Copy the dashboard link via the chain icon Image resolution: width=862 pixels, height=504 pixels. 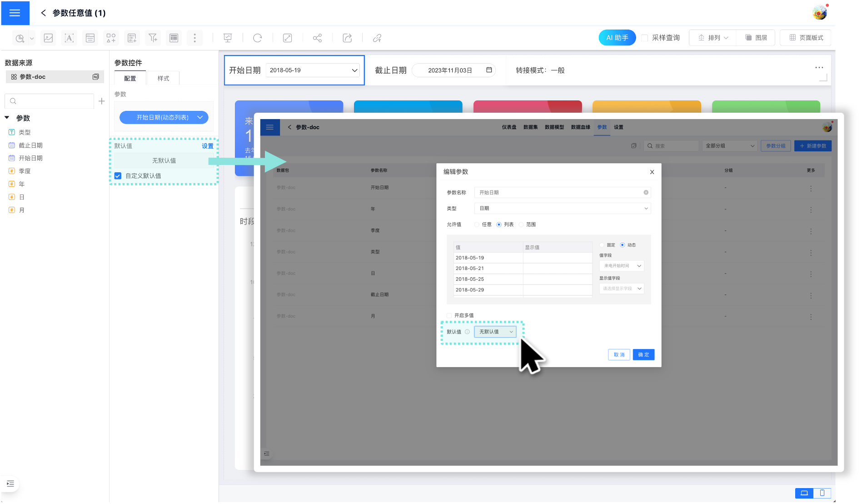(377, 38)
